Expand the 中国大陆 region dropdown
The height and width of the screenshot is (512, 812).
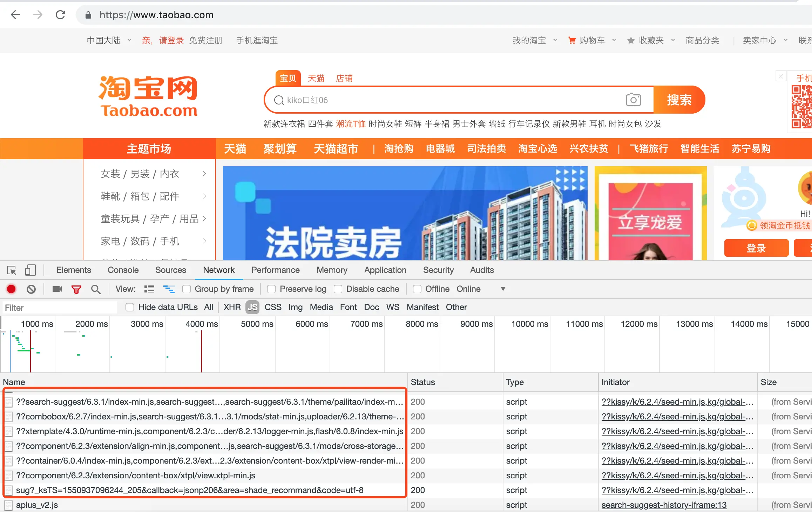(129, 40)
